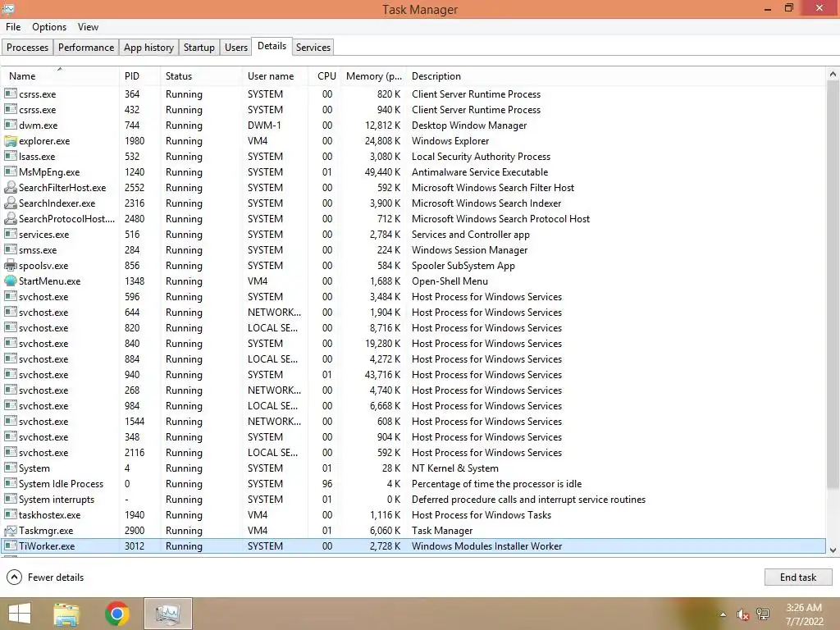Image resolution: width=840 pixels, height=630 pixels.
Task: Select the CPU value 96
Action: 327,484
